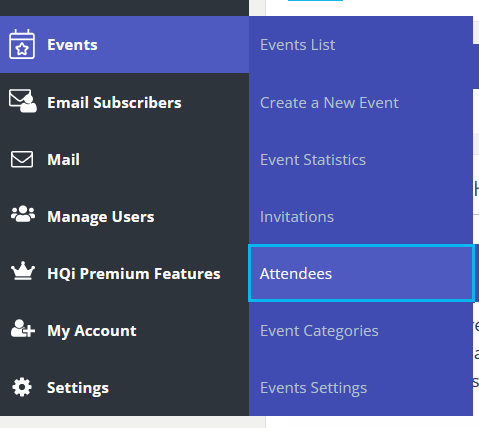The image size is (479, 428).
Task: Click the Manage Users group icon
Action: (23, 214)
